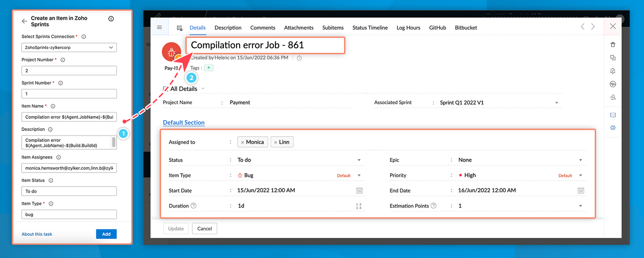This screenshot has height=258, width=644.
Task: Show info for Description field
Action: [x=50, y=129]
